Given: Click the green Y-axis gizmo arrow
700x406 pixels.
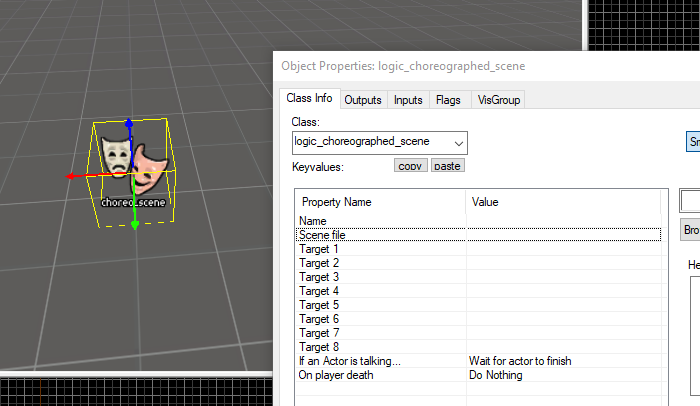Looking at the screenshot, I should click(x=134, y=224).
